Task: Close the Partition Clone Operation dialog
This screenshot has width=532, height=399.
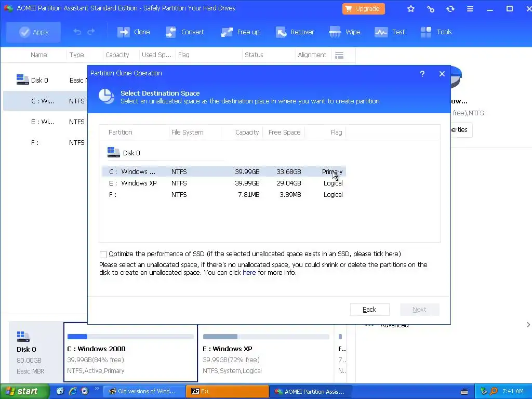Action: 442,74
